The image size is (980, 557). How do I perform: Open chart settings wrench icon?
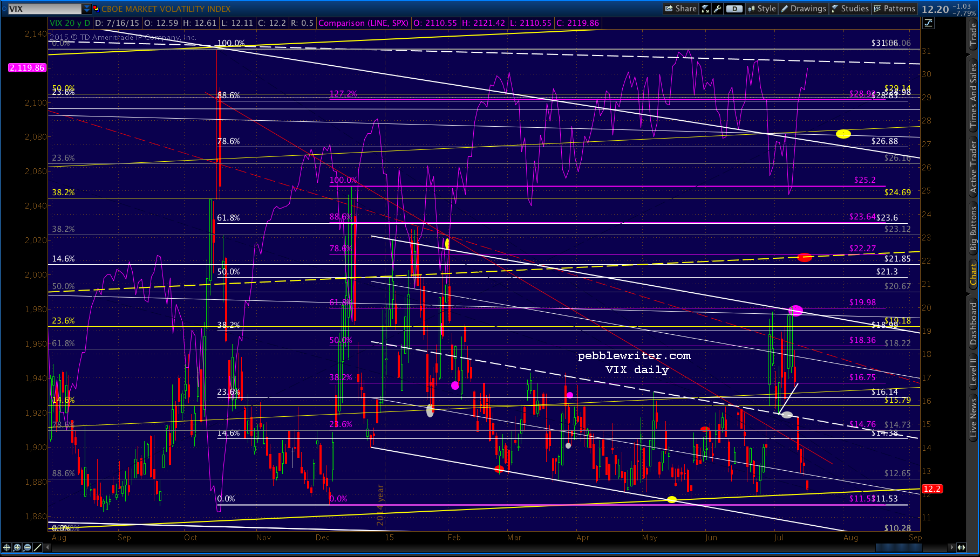pyautogui.click(x=717, y=9)
